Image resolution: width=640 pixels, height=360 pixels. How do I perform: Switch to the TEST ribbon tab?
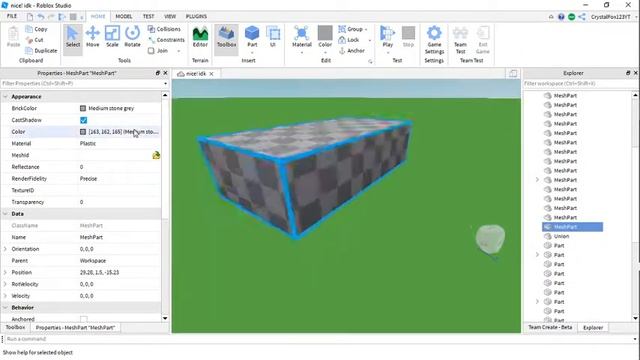[149, 16]
